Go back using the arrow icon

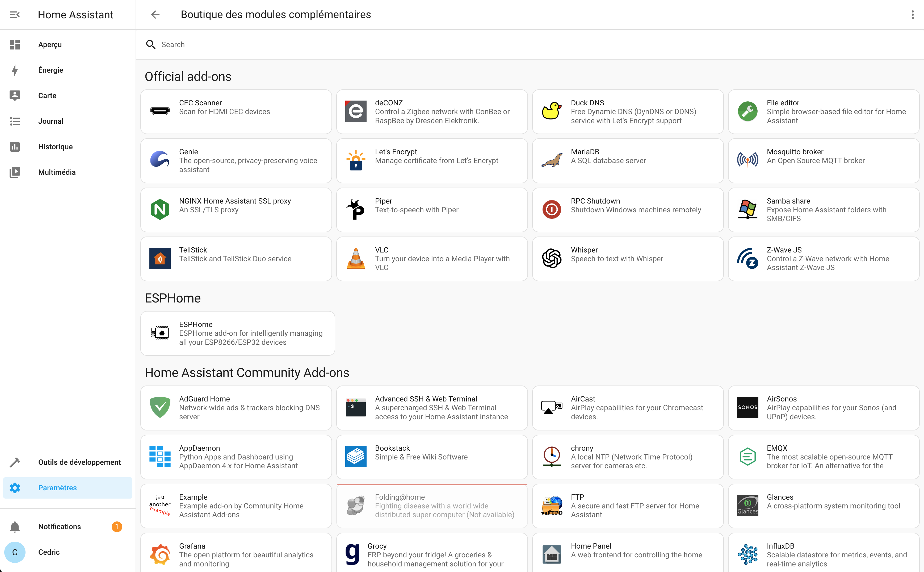click(155, 15)
